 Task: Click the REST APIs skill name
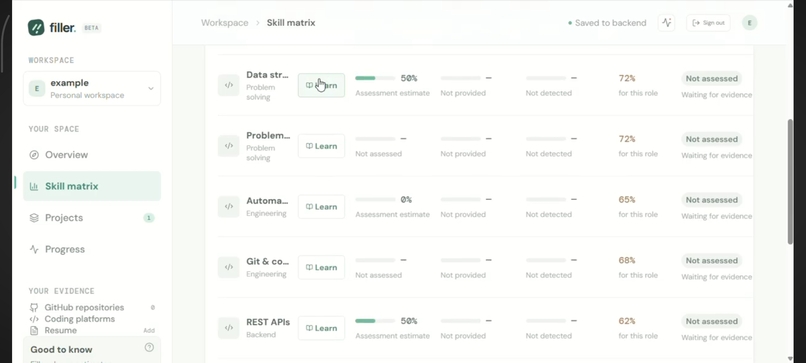[268, 322]
